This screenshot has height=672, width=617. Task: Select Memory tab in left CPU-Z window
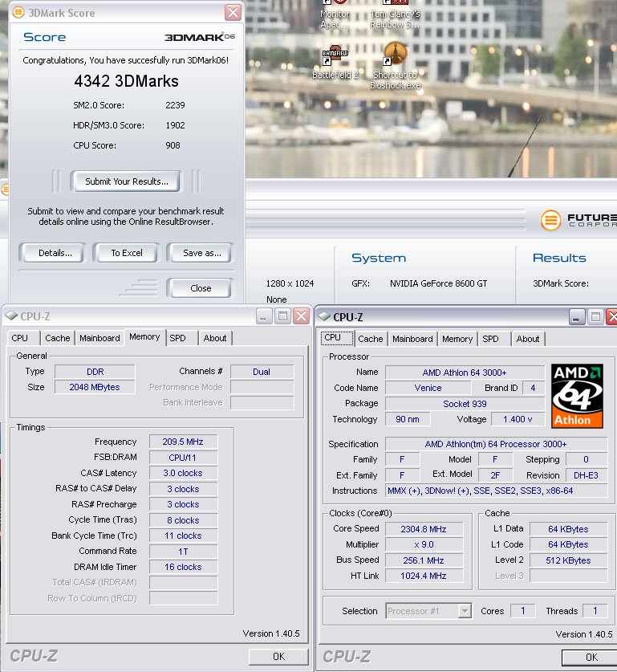[x=144, y=337]
